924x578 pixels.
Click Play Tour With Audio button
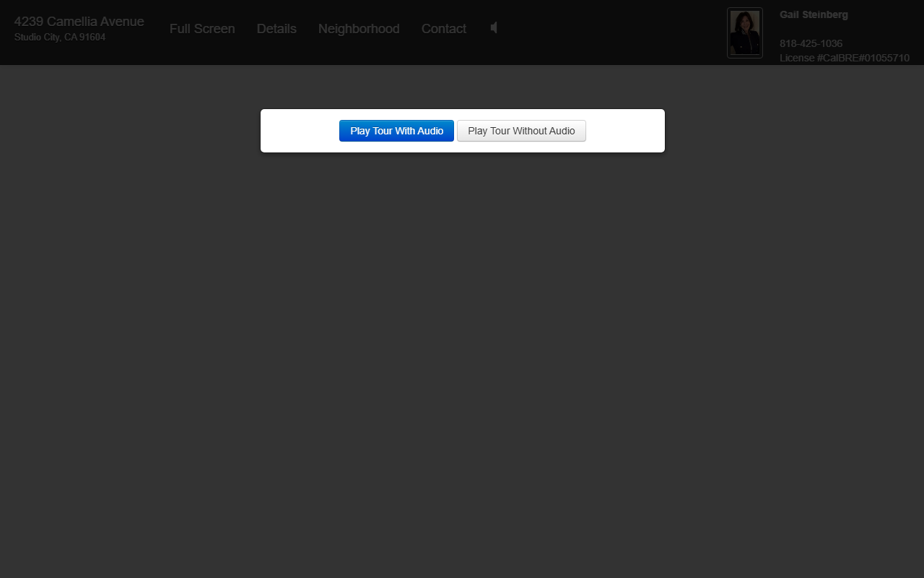pyautogui.click(x=396, y=131)
